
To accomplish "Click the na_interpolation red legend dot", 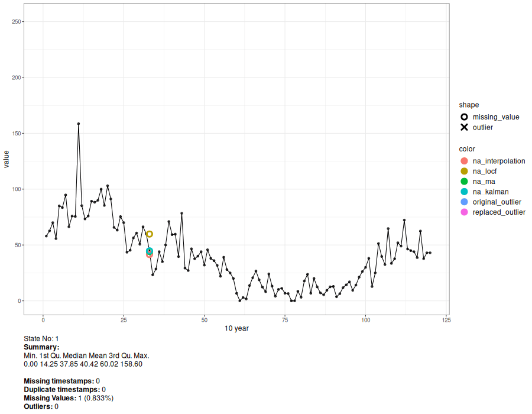I will tap(464, 161).
